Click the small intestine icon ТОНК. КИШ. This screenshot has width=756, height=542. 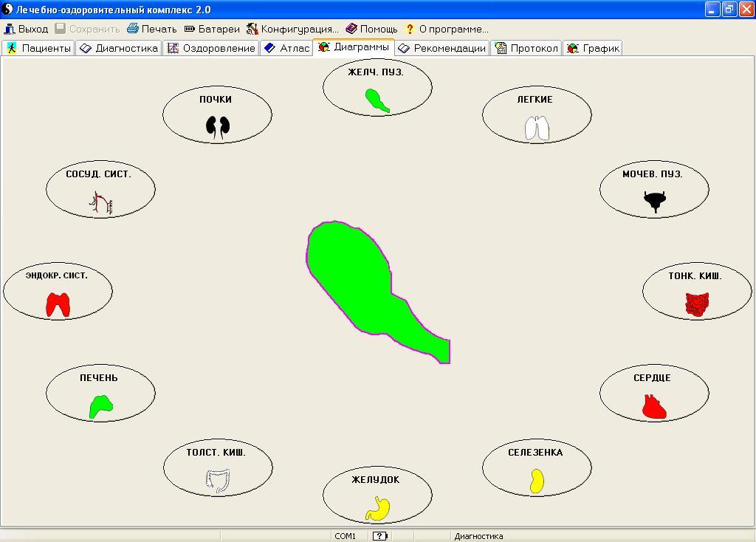point(696,304)
